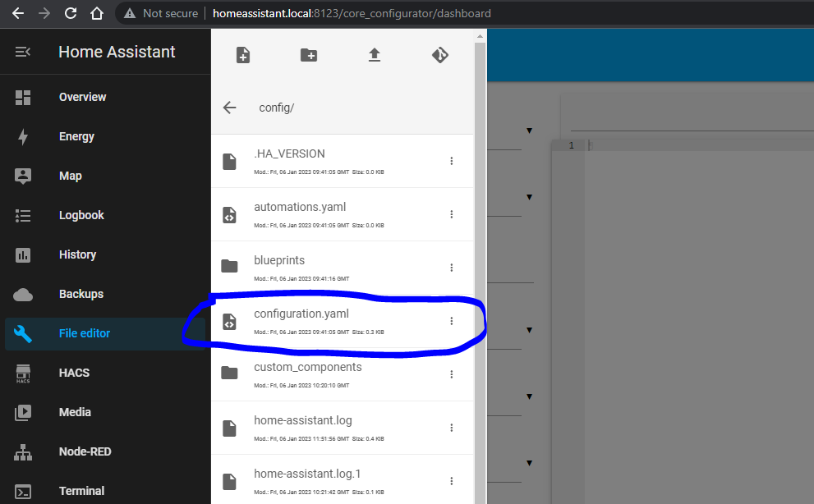Open the Energy panel
This screenshot has height=504, width=814.
[x=105, y=136]
